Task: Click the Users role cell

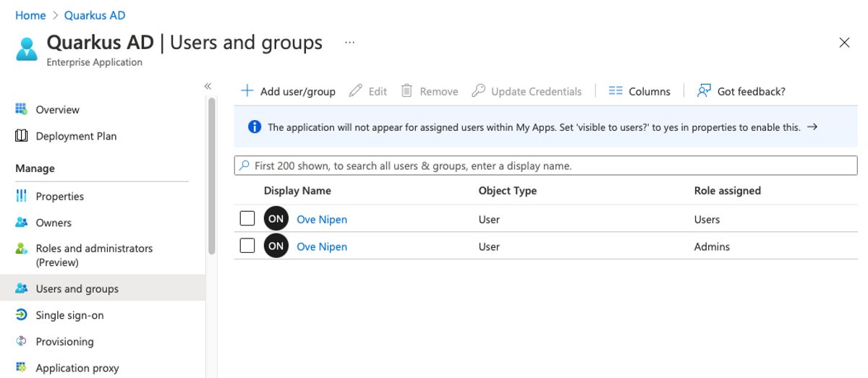Action: point(707,219)
